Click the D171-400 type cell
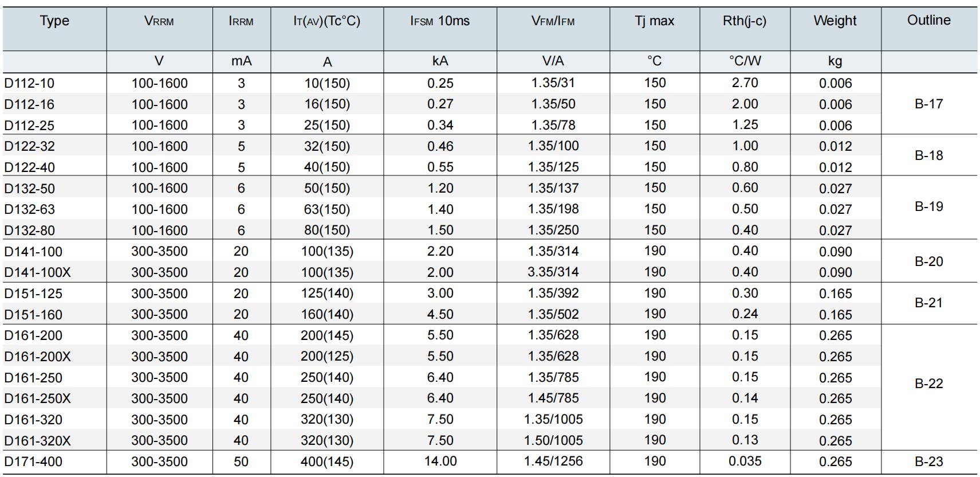 (33, 462)
